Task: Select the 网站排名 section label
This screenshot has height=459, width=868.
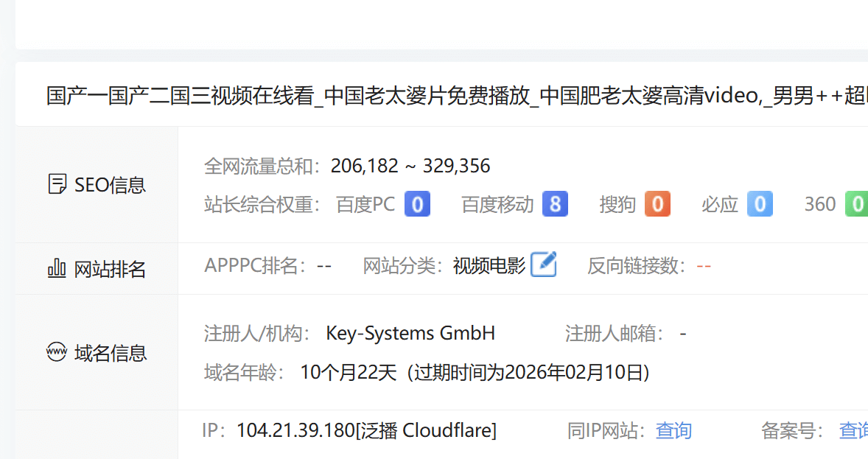Action: [111, 270]
